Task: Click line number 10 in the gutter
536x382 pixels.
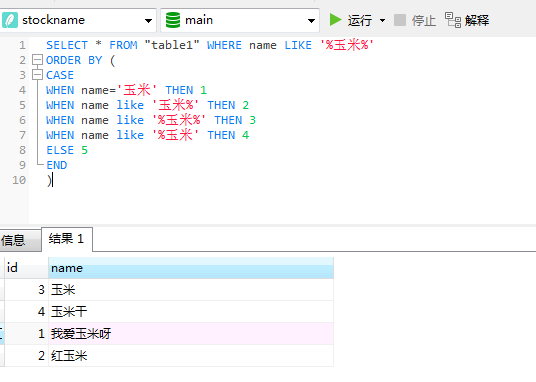Action: click(19, 180)
